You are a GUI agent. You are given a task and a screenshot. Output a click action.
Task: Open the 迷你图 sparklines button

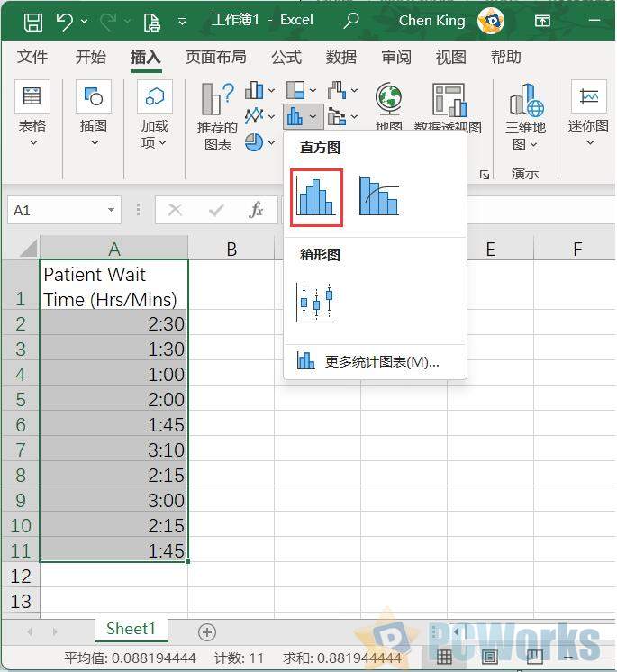pyautogui.click(x=589, y=113)
